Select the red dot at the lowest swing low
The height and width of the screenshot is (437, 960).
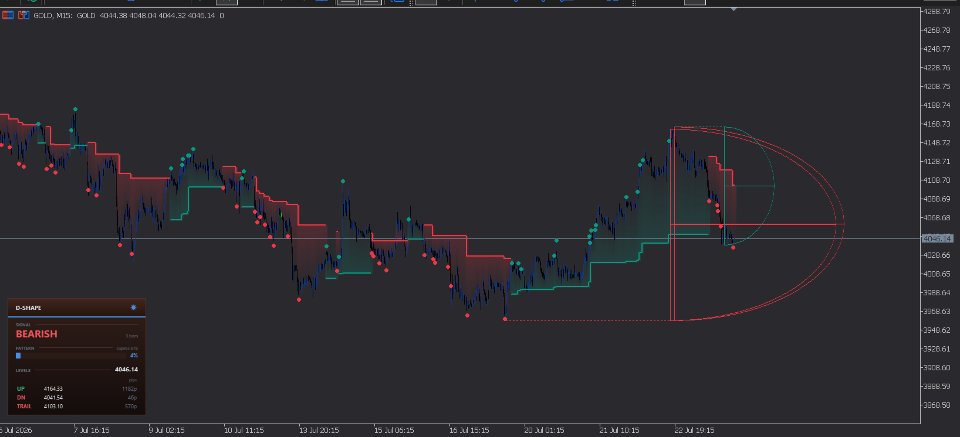[x=505, y=319]
